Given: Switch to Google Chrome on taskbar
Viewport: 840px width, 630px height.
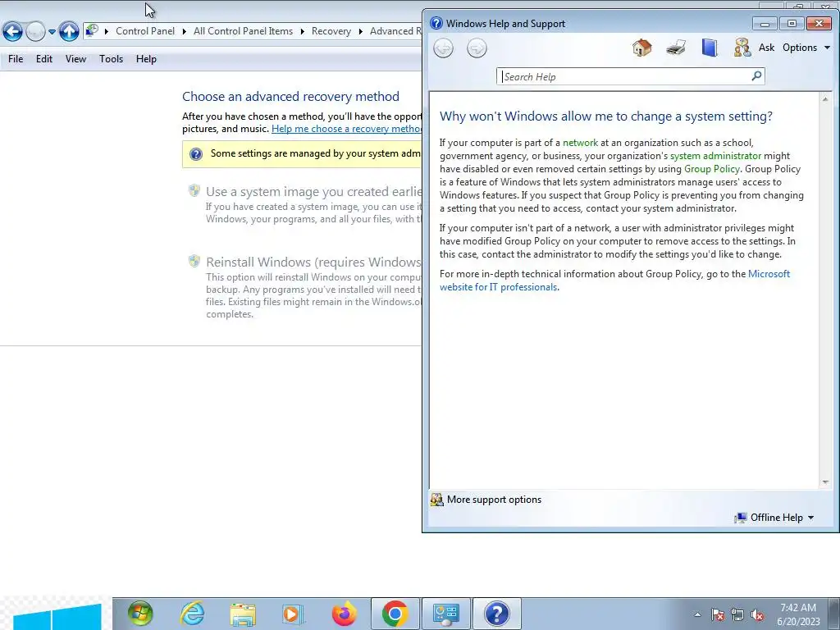Looking at the screenshot, I should pyautogui.click(x=395, y=614).
